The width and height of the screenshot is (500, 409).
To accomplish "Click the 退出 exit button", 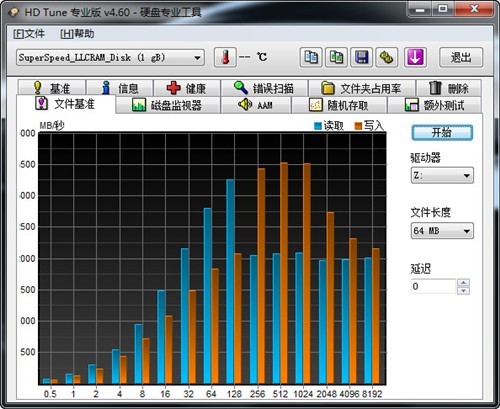I will click(461, 57).
